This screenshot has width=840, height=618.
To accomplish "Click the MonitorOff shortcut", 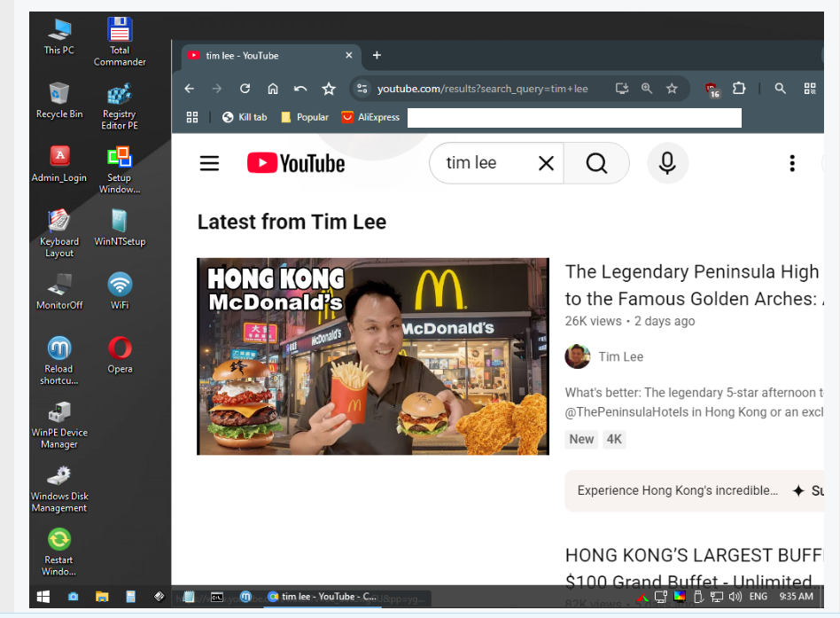I will click(59, 291).
